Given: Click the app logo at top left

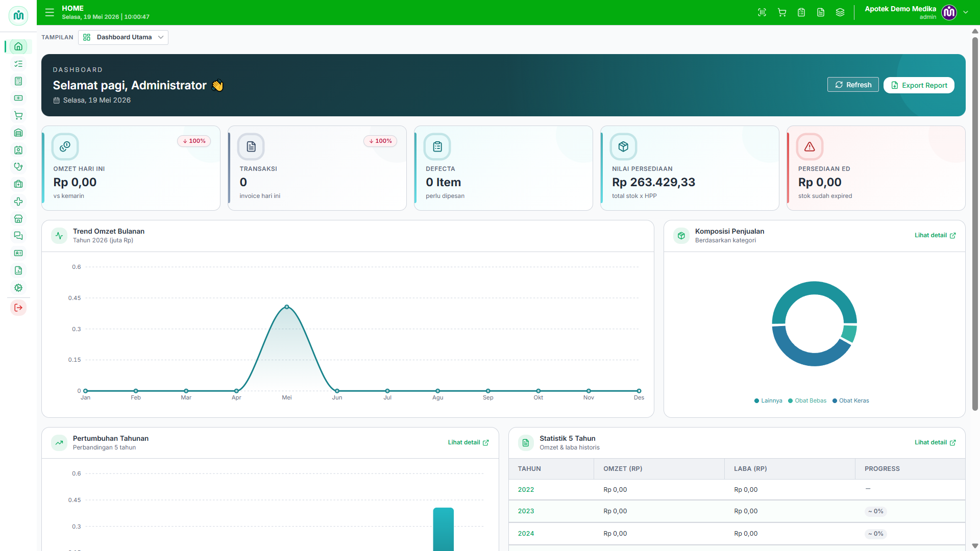Looking at the screenshot, I should (18, 15).
